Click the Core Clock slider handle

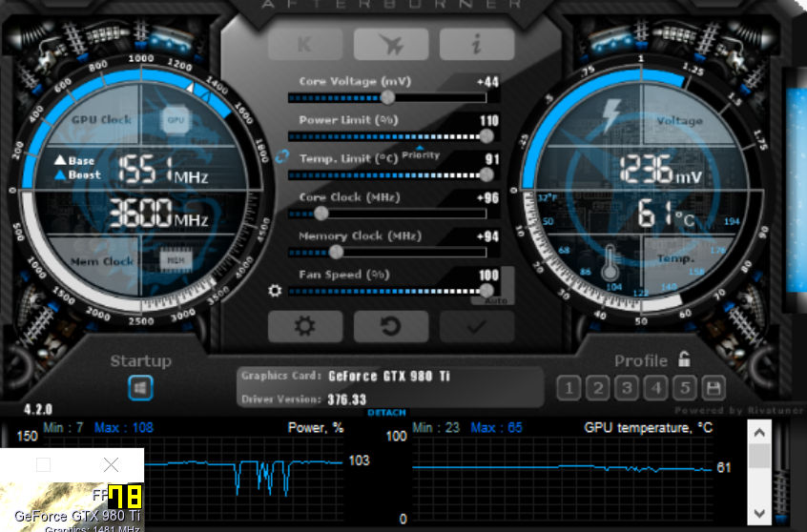tap(321, 213)
